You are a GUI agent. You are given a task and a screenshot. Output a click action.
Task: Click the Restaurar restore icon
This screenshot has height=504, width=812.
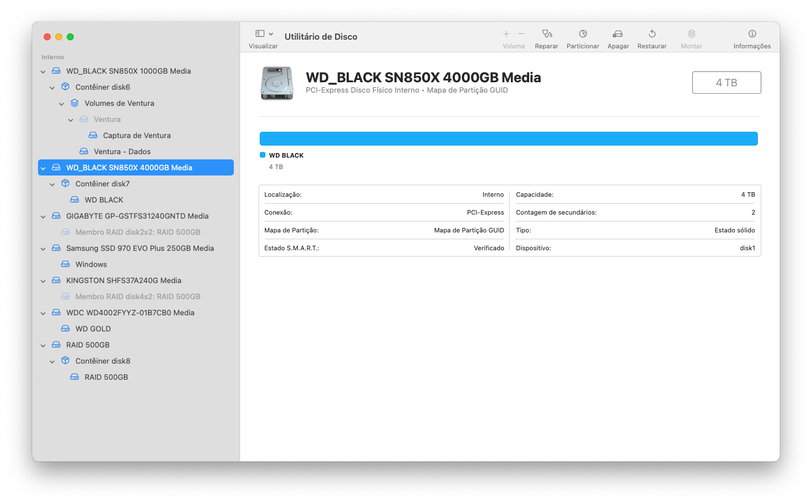tap(652, 34)
